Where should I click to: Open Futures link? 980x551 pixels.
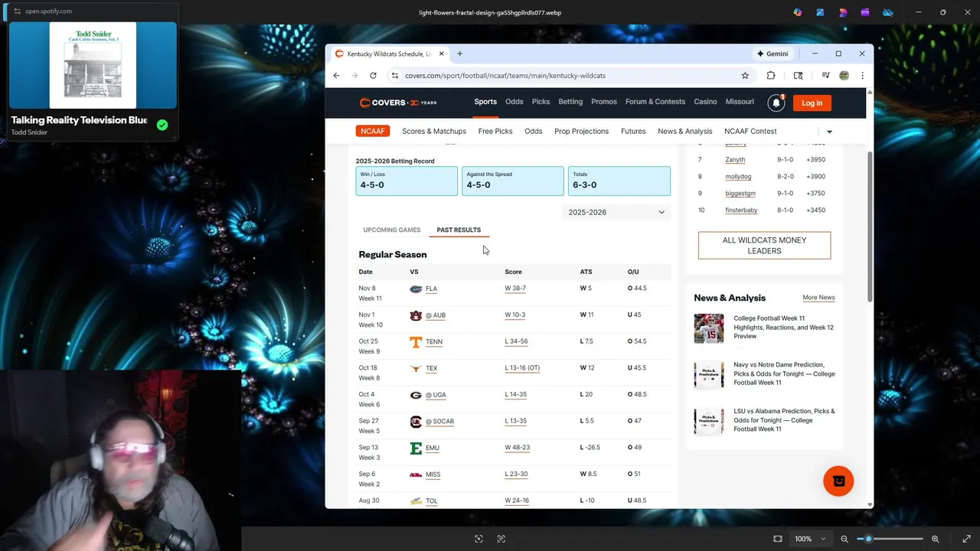[633, 131]
